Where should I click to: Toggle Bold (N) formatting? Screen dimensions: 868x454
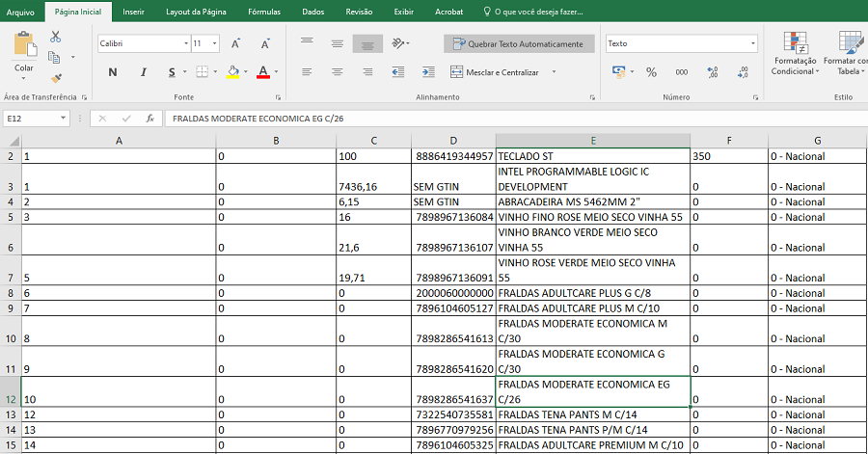click(x=113, y=72)
